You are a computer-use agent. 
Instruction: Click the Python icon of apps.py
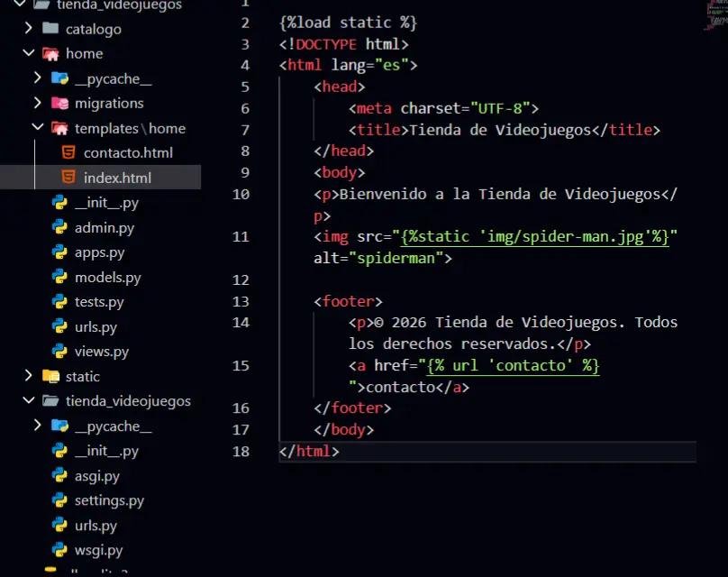coord(59,252)
